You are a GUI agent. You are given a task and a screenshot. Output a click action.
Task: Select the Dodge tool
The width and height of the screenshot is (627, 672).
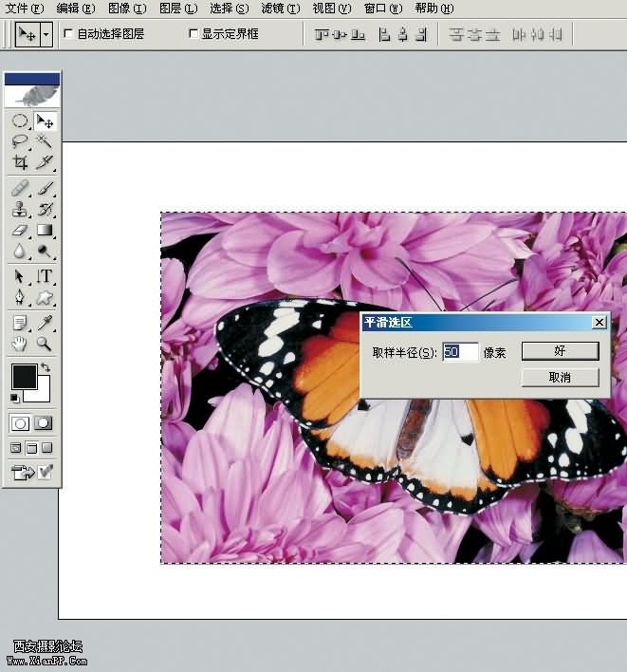pos(45,251)
